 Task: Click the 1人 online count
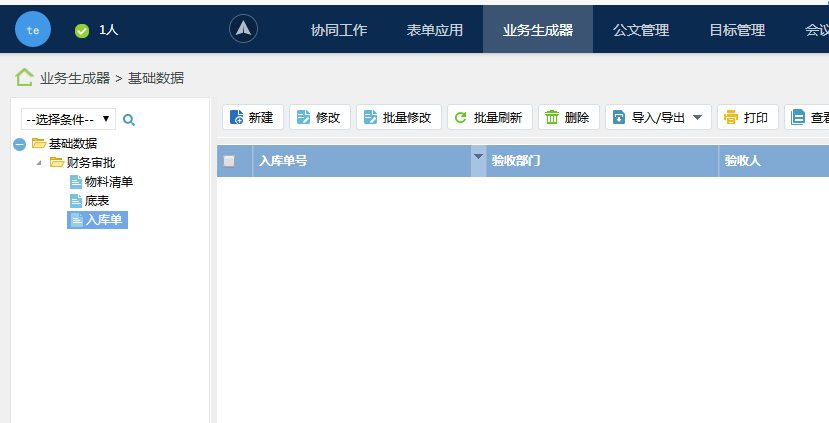(x=108, y=30)
